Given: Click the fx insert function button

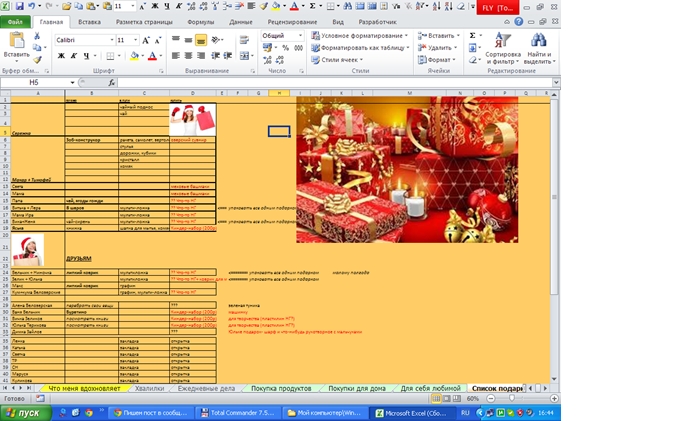Looking at the screenshot, I should pos(112,83).
